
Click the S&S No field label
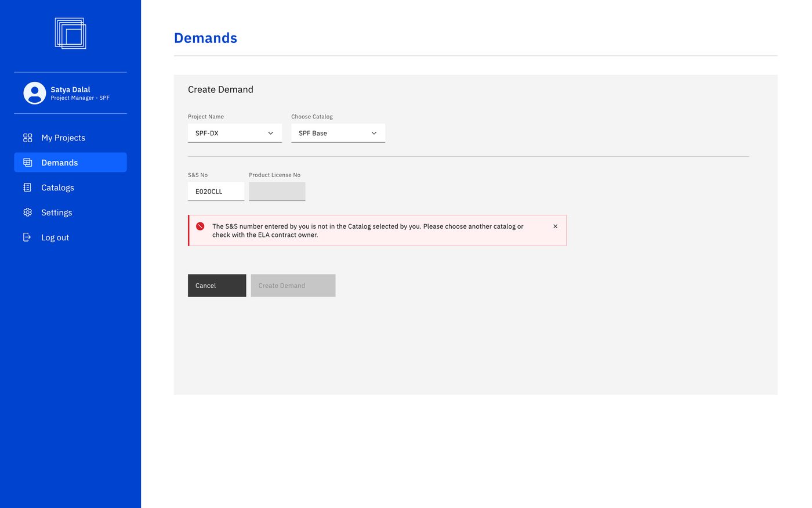tap(198, 175)
